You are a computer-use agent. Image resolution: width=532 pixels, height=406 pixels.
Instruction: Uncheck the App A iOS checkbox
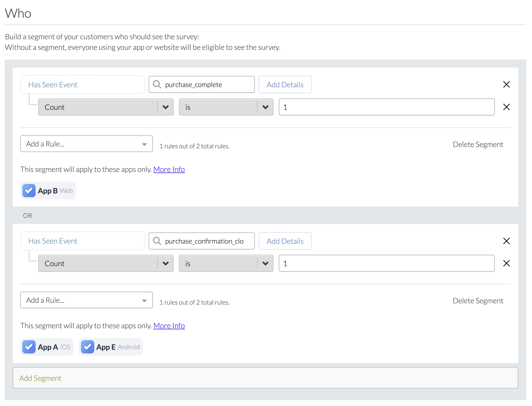[29, 347]
